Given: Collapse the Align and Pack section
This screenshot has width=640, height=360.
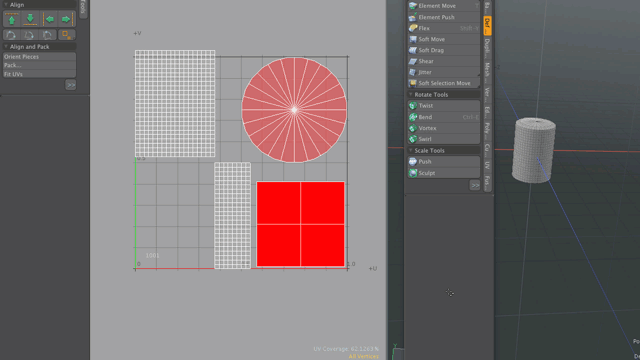Looking at the screenshot, I should coord(6,47).
